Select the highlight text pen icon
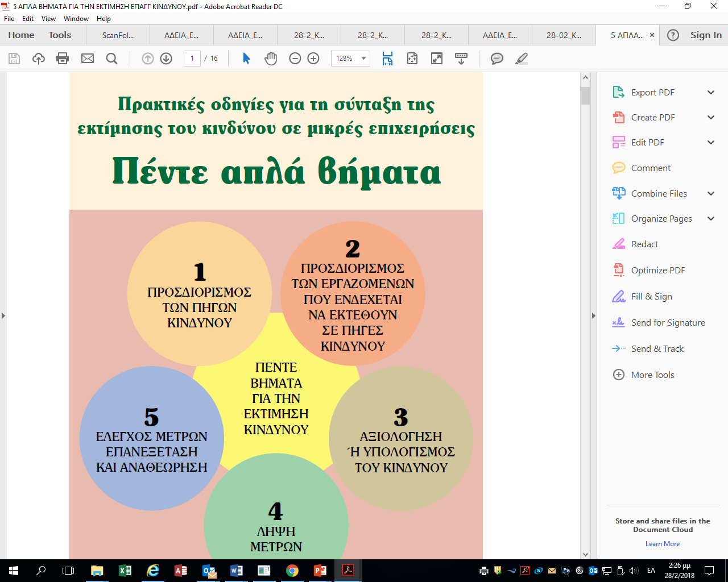The image size is (728, 582). pyautogui.click(x=522, y=59)
